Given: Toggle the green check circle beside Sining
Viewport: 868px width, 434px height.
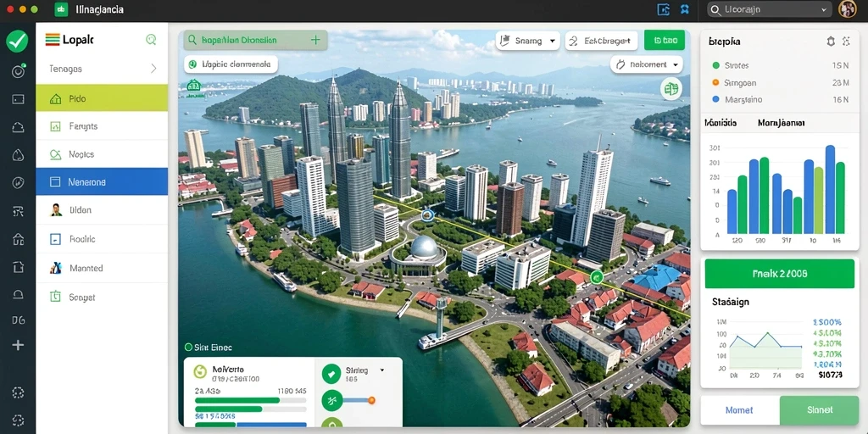Looking at the screenshot, I should (331, 373).
